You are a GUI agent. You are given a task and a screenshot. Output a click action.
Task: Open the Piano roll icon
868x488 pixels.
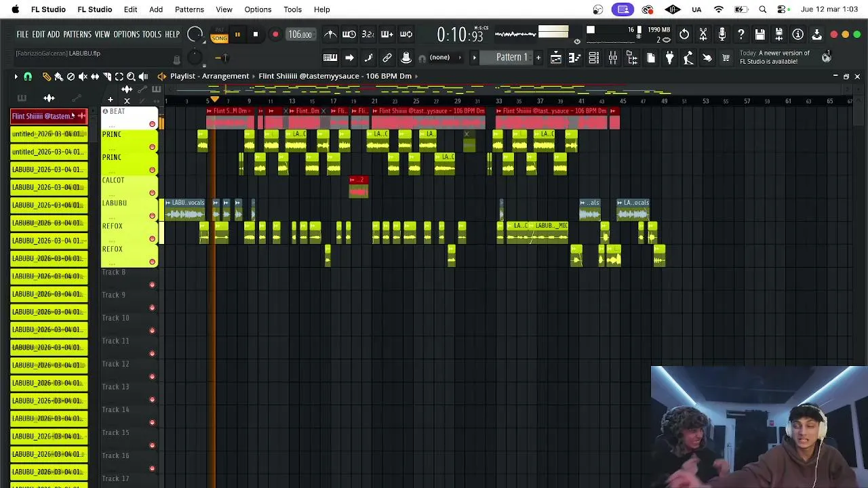[574, 58]
